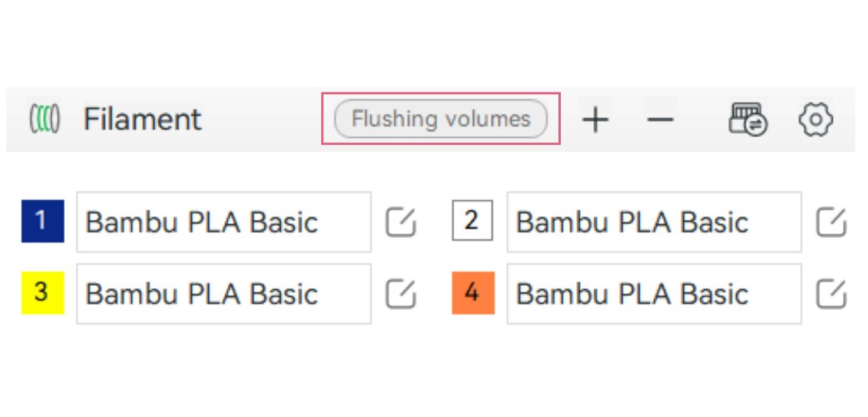The height and width of the screenshot is (417, 868).
Task: Click the Filament spool icon
Action: 43,118
